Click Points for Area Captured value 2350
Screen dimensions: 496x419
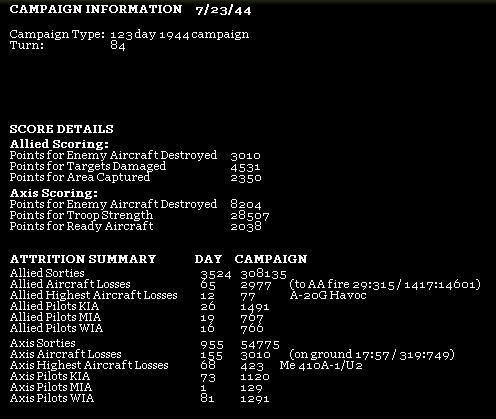[246, 178]
